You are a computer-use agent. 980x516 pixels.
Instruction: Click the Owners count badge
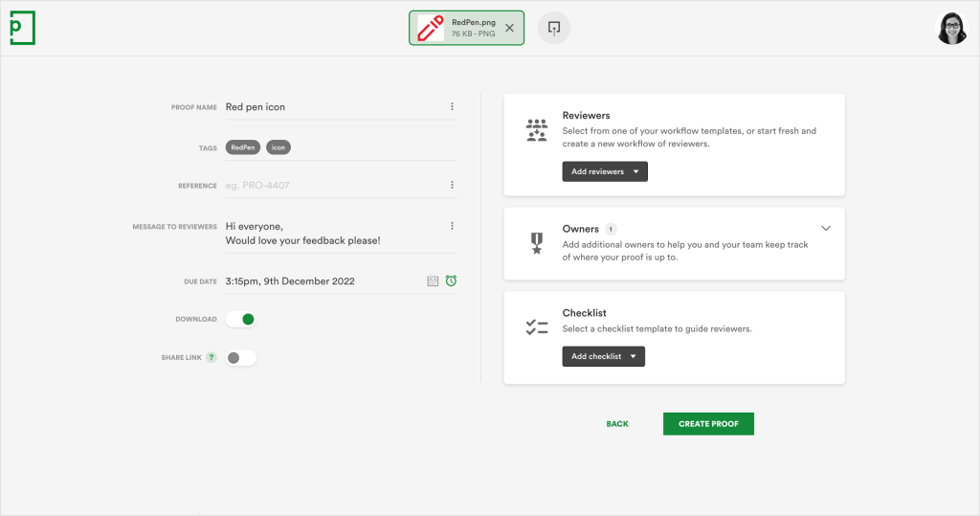(611, 229)
